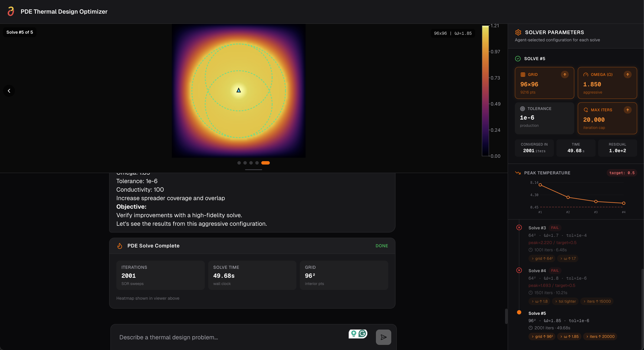Click the solver parameters gear icon
This screenshot has width=644, height=350.
(518, 32)
